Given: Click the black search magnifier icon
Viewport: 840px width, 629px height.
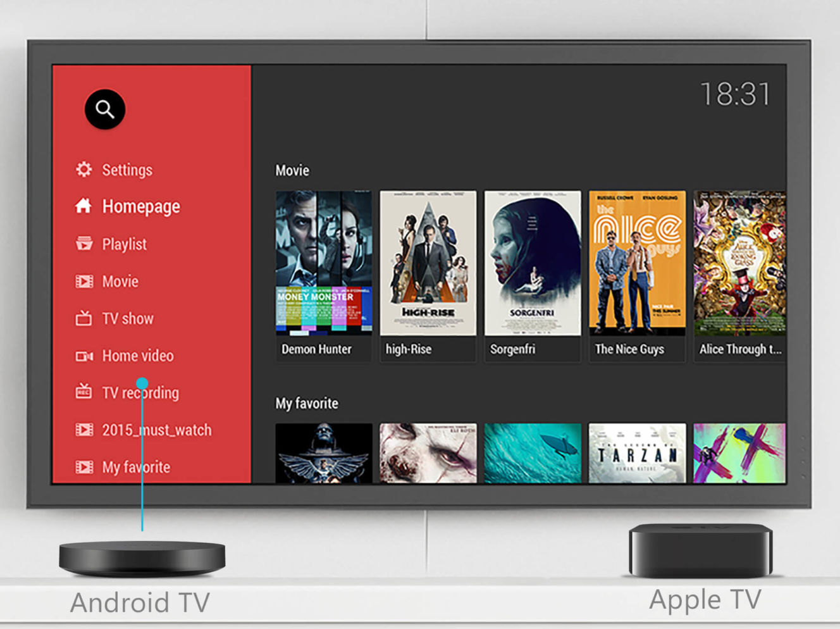Looking at the screenshot, I should point(105,109).
